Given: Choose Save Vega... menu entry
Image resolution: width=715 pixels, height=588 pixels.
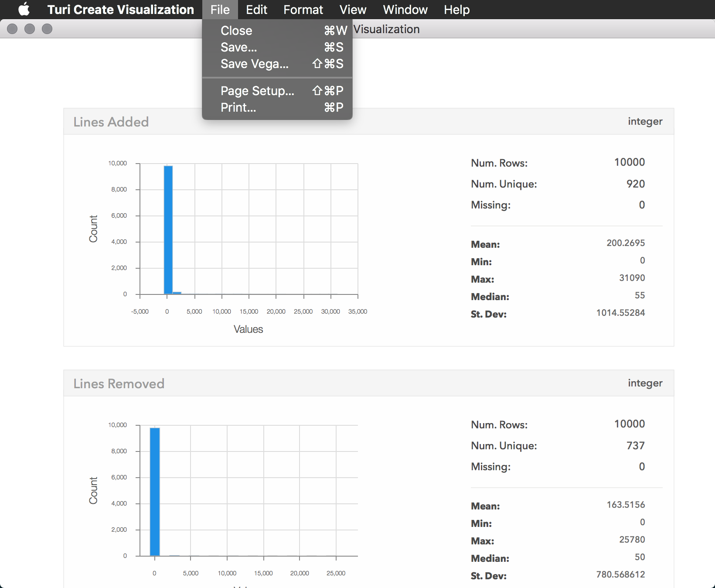Looking at the screenshot, I should (x=277, y=64).
